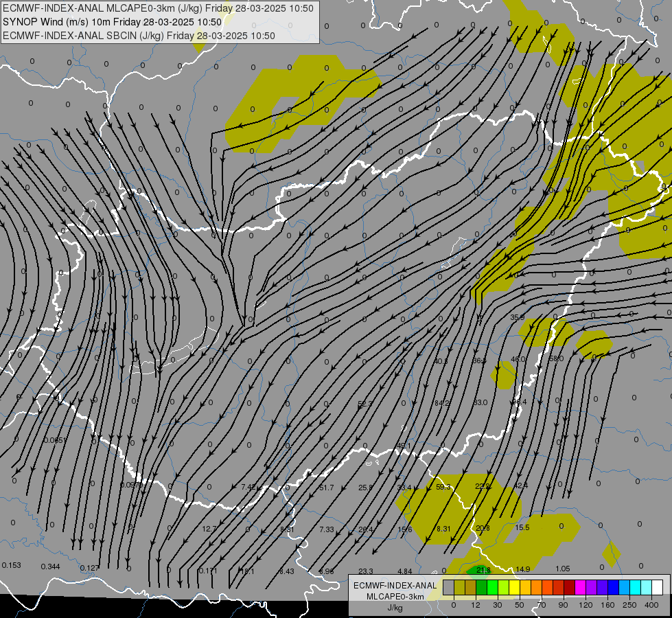
Task: Click the gray swatch in the MLCAPE legend
Action: [x=449, y=587]
